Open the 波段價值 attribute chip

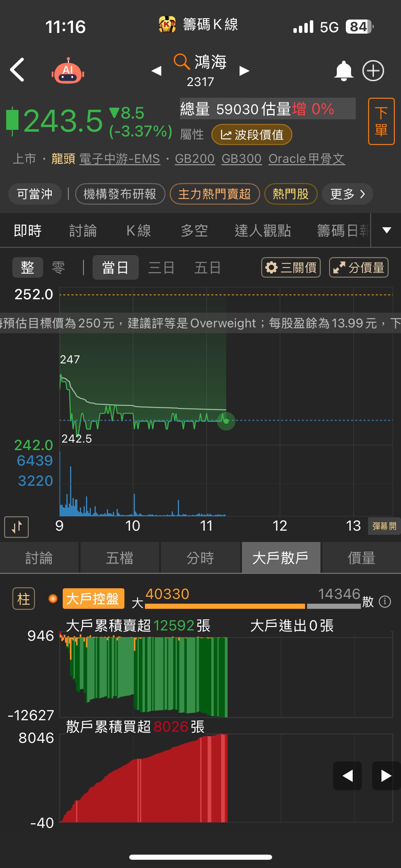pyautogui.click(x=252, y=135)
